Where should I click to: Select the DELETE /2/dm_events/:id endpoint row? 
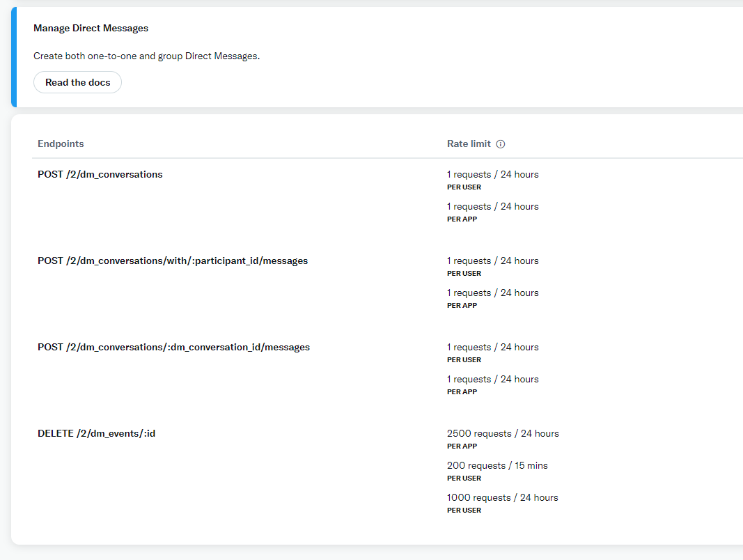[97, 433]
